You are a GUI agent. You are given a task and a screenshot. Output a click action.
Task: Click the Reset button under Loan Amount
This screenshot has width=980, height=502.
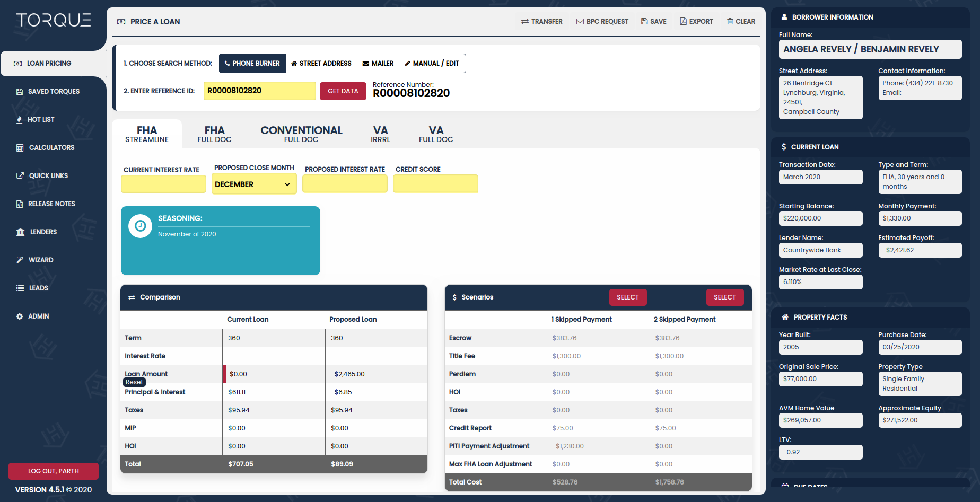tap(134, 382)
